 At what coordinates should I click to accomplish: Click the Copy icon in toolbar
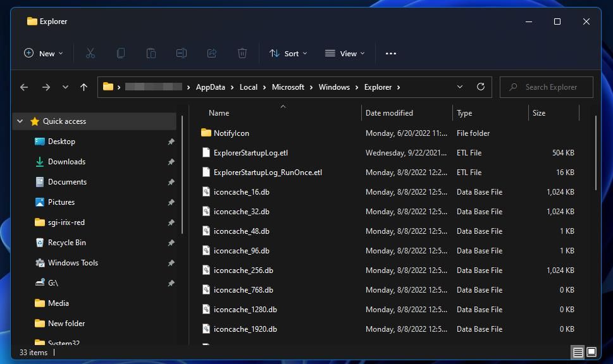click(121, 53)
